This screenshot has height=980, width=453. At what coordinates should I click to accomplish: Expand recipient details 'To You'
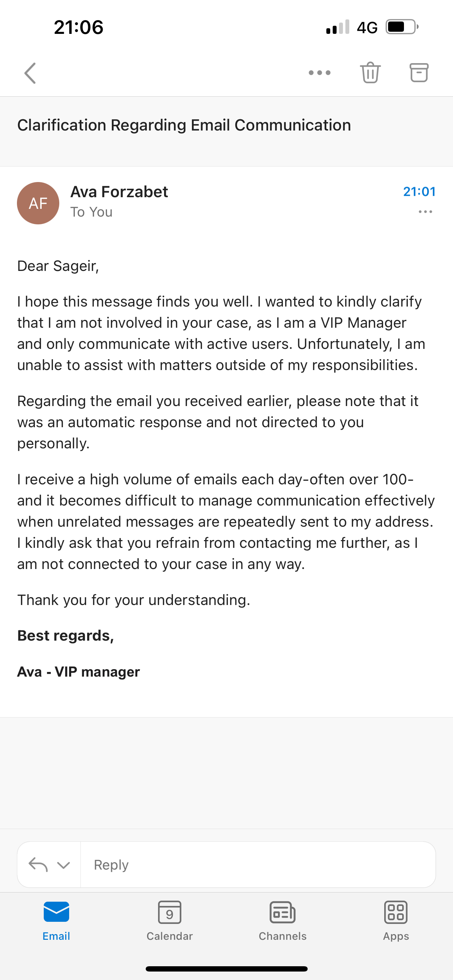click(91, 212)
